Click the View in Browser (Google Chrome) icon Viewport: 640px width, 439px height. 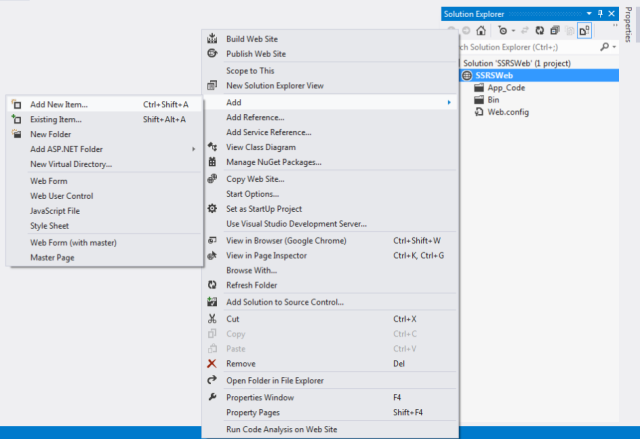click(212, 240)
